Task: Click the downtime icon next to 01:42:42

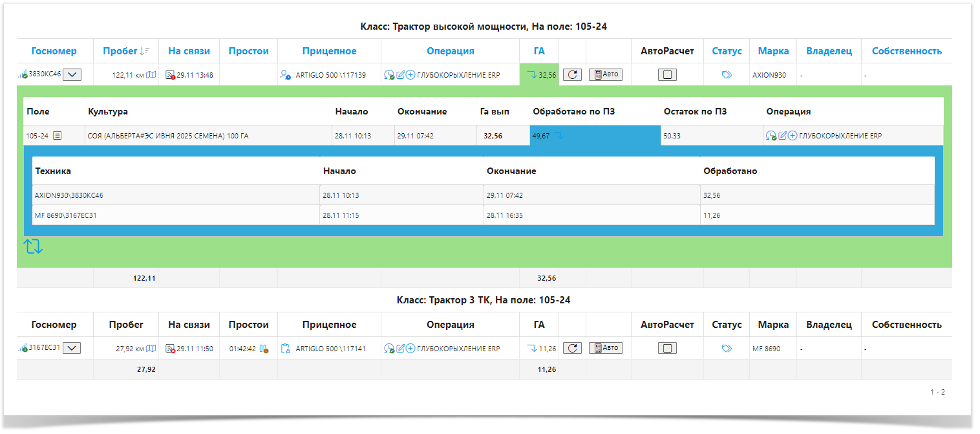Action: coord(264,349)
